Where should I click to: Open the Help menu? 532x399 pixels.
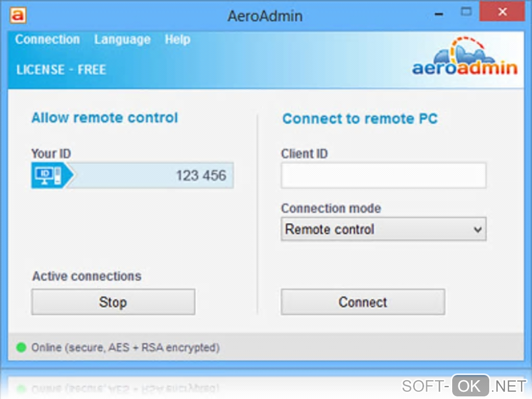click(x=177, y=39)
